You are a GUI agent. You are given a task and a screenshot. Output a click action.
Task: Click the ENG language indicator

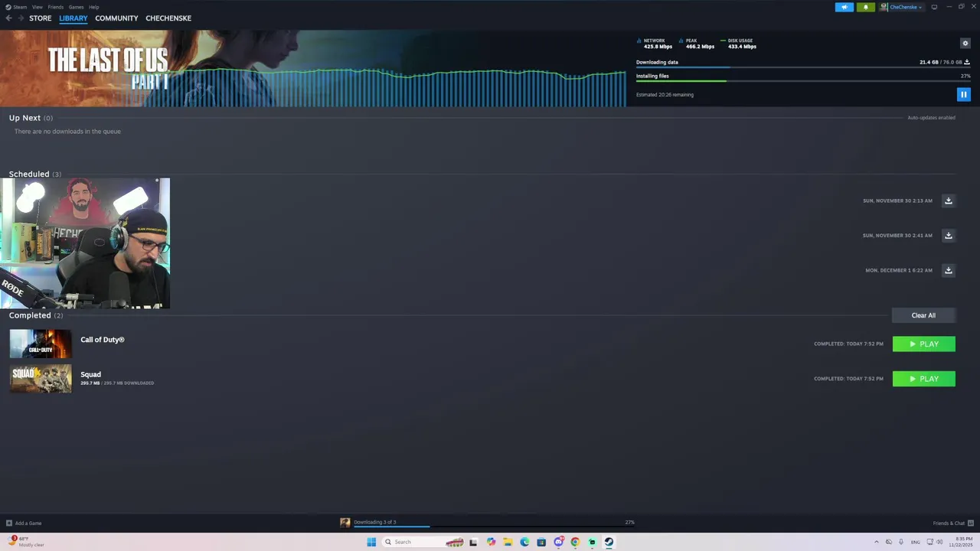(915, 542)
